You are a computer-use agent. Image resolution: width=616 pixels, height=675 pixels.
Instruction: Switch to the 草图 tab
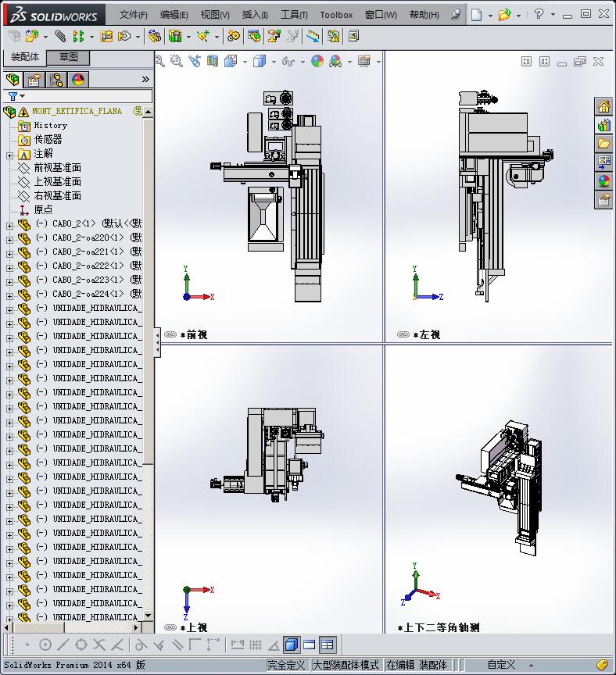pos(68,57)
